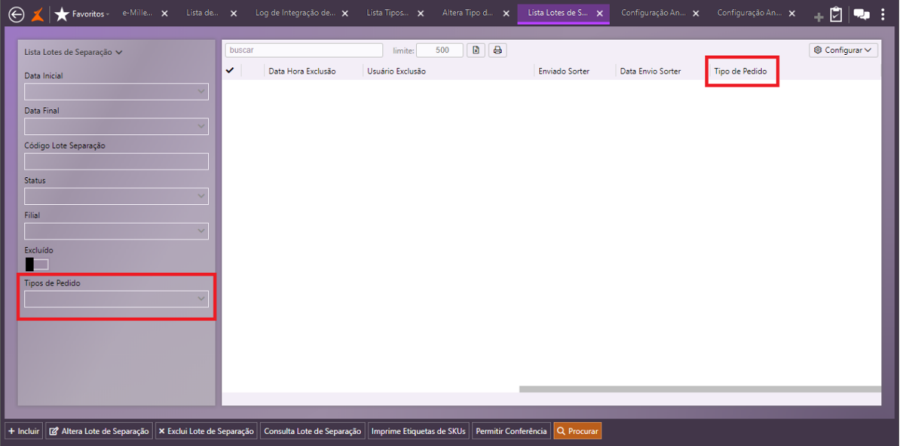Print the list with printer icon
The image size is (900, 446).
coord(498,51)
